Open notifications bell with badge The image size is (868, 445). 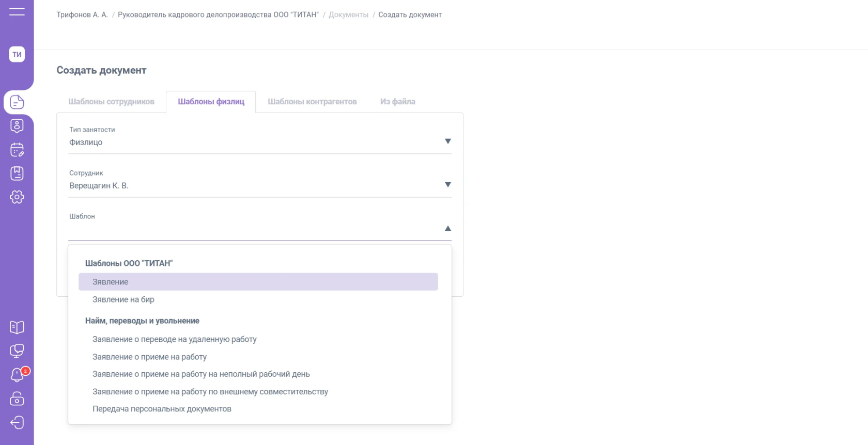18,375
